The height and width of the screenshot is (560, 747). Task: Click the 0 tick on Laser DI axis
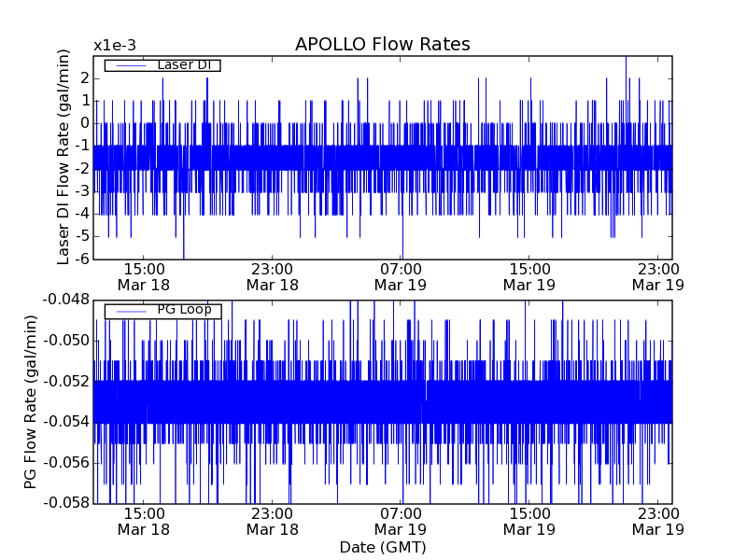(x=84, y=123)
